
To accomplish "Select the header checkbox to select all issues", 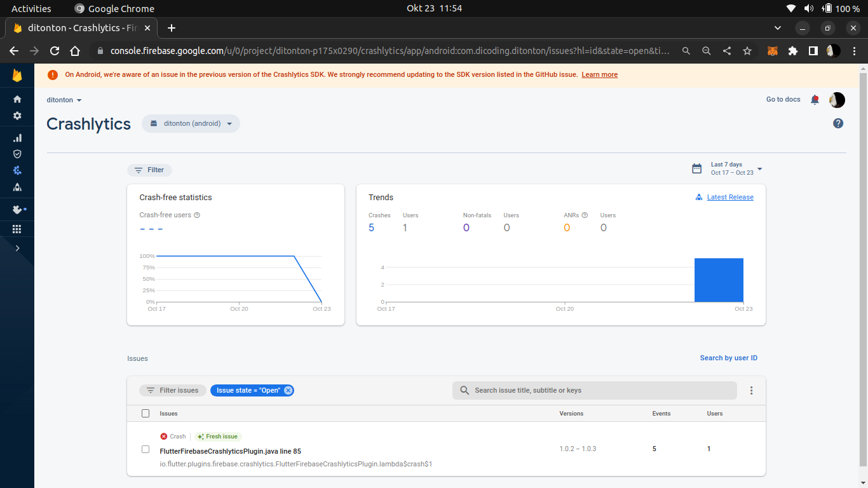I will click(146, 413).
